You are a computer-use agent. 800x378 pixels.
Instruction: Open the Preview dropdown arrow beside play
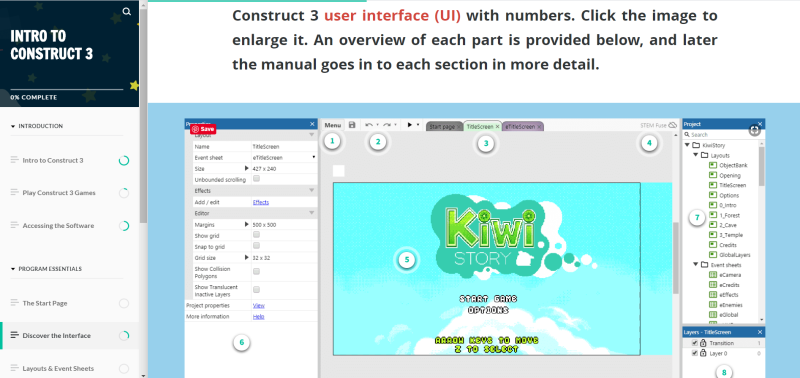click(418, 125)
